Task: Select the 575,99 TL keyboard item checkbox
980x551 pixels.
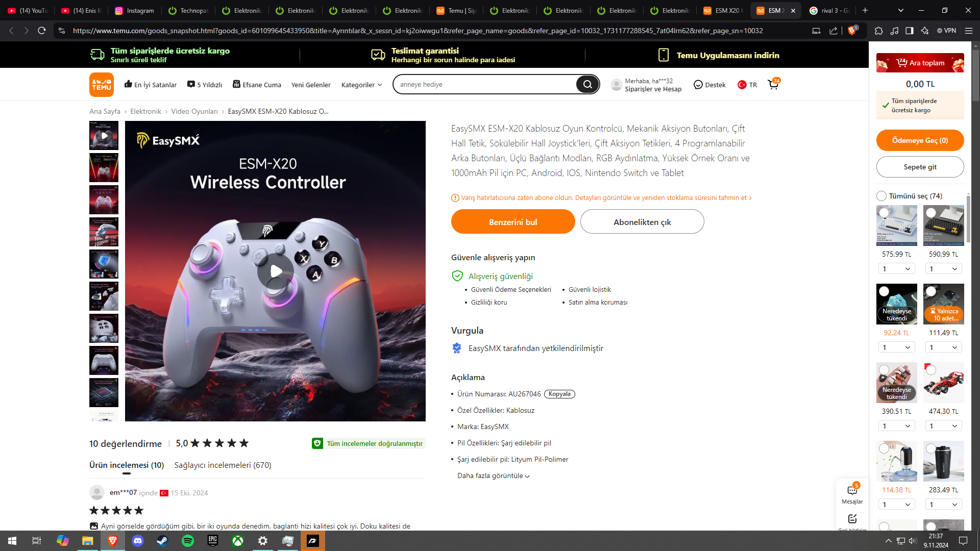Action: (884, 213)
